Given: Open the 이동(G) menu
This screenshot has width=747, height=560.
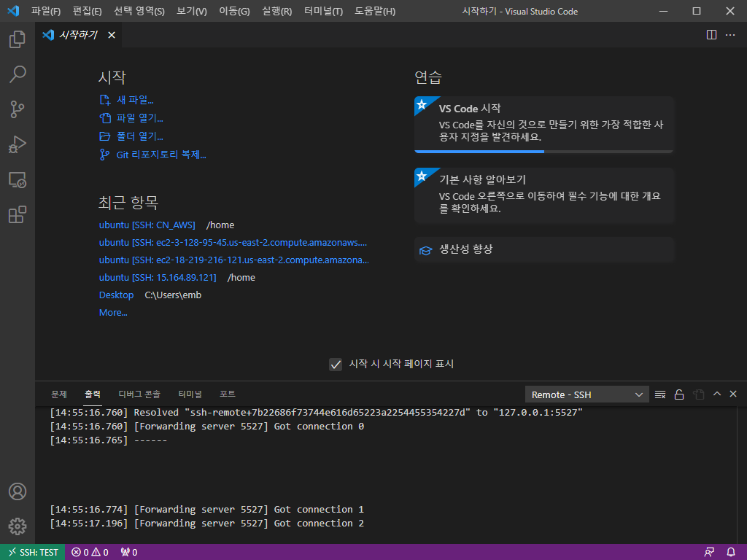Looking at the screenshot, I should pyautogui.click(x=234, y=11).
